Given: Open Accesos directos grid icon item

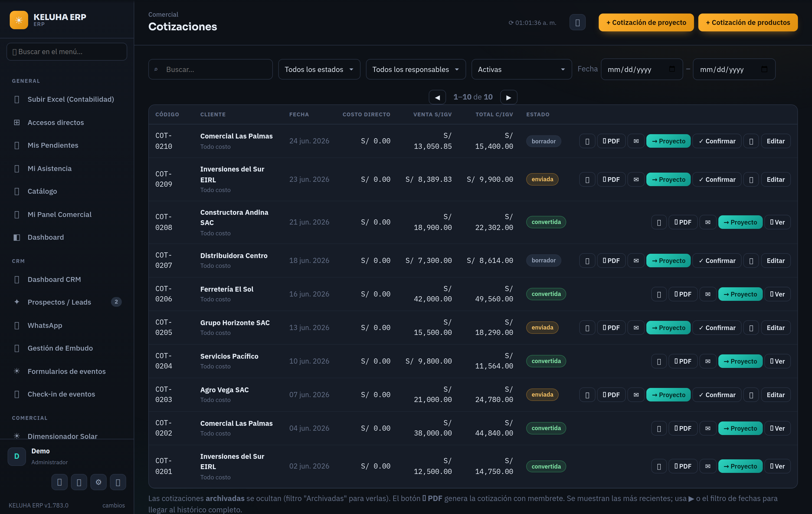Looking at the screenshot, I should click(17, 122).
